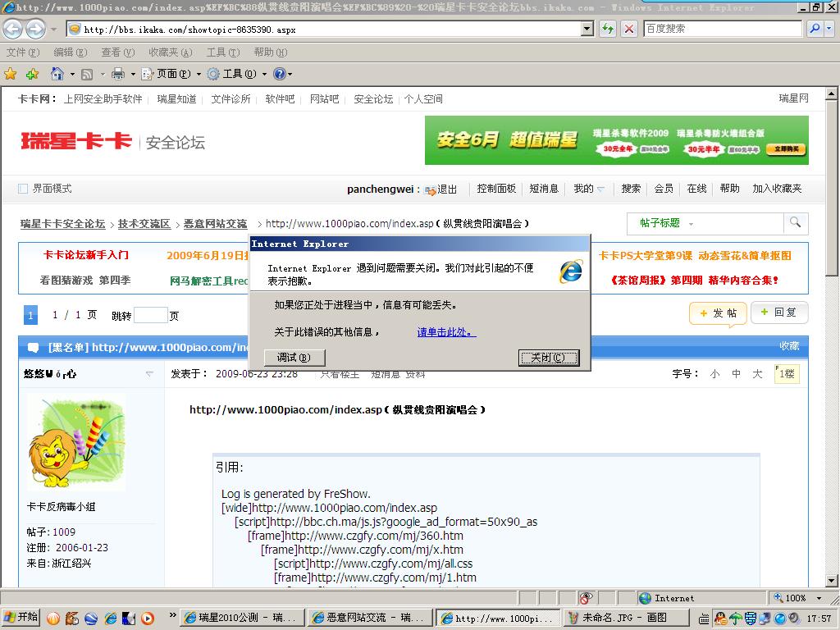Click the privacy eye icon in status bar

click(587, 598)
